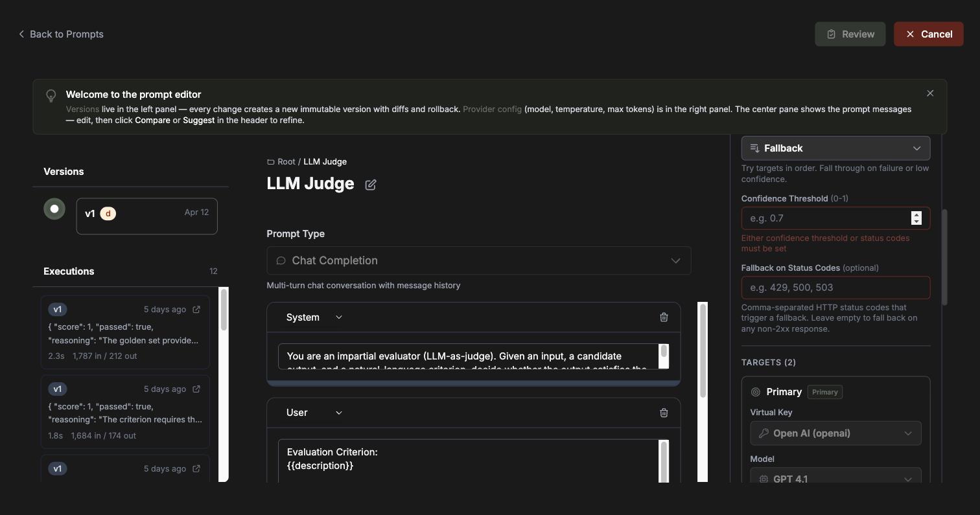Click the Chat Completion bubble icon

tap(281, 260)
